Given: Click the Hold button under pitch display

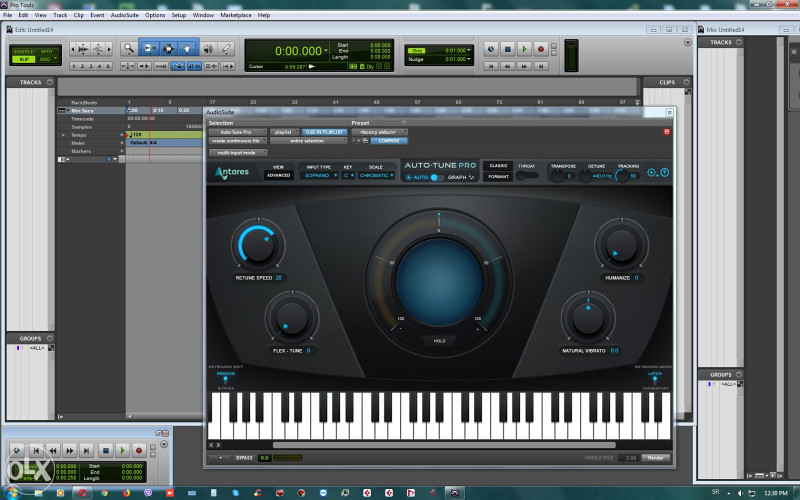Looking at the screenshot, I should pyautogui.click(x=439, y=340).
